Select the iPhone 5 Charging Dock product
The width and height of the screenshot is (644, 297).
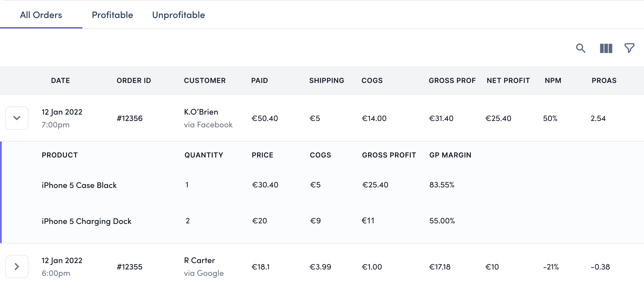click(86, 221)
